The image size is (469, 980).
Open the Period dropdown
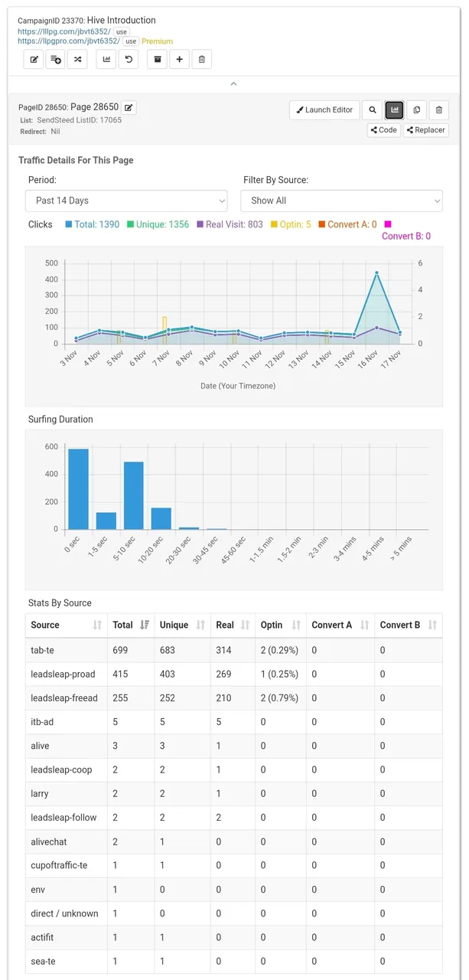point(126,201)
